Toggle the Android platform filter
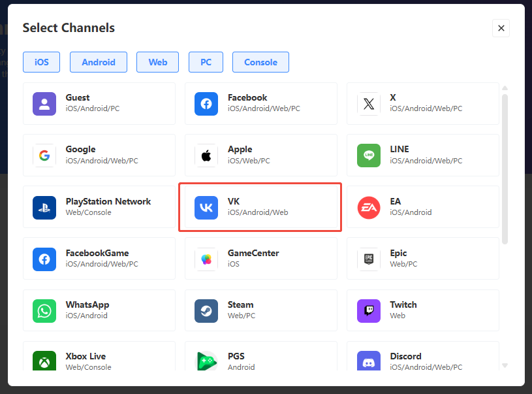Screen dimensions: 532x394 coord(99,62)
